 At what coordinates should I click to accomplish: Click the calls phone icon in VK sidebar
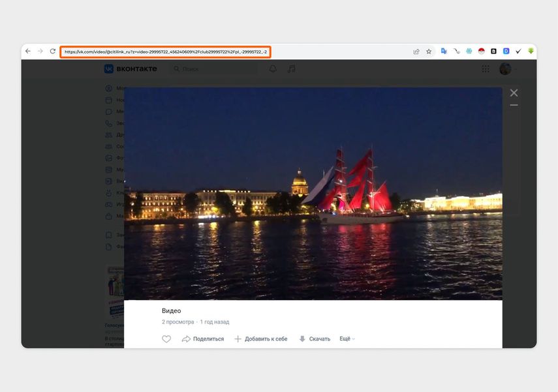point(109,123)
